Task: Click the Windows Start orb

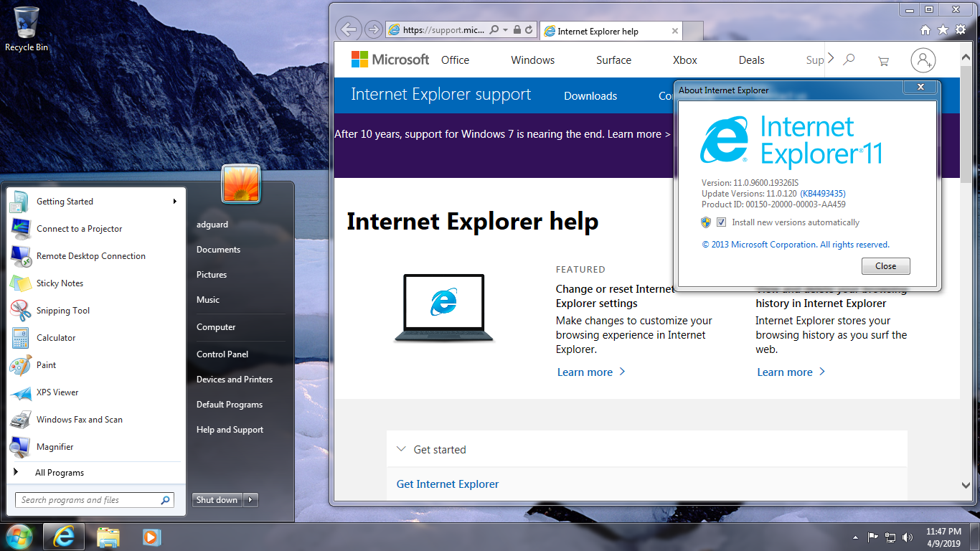Action: pos(19,537)
